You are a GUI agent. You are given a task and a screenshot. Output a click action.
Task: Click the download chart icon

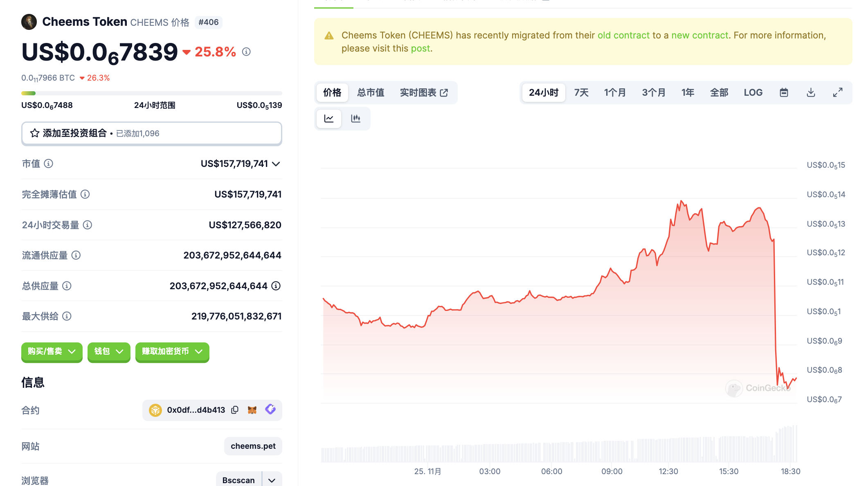(x=811, y=92)
